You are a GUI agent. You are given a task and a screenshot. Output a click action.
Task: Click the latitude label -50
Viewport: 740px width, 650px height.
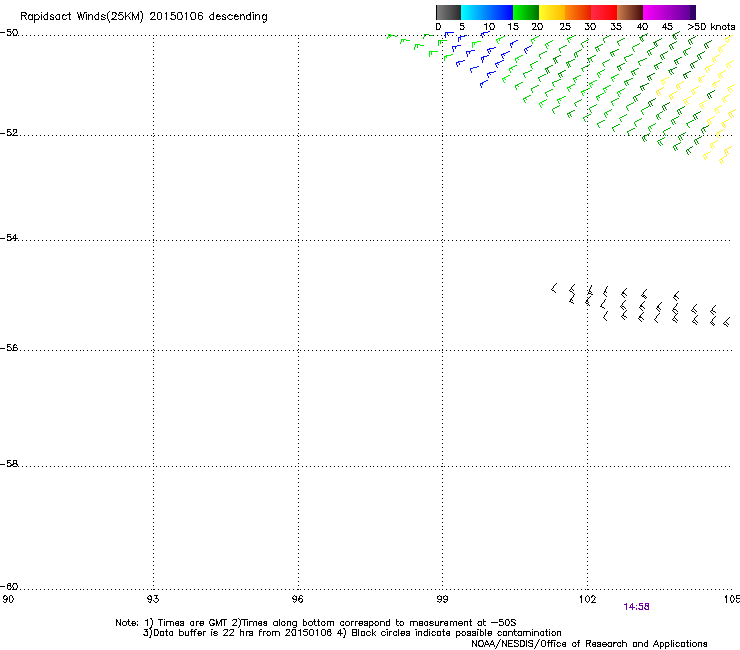[x=9, y=33]
